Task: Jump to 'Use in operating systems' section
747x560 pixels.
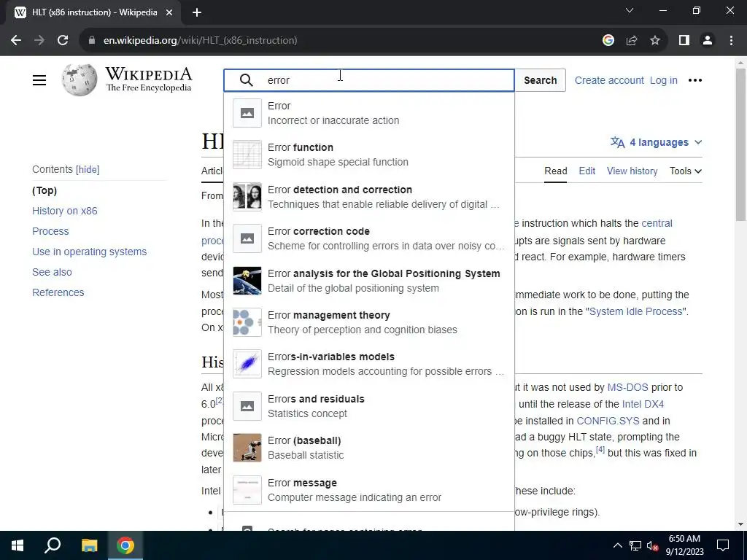Action: 90,252
